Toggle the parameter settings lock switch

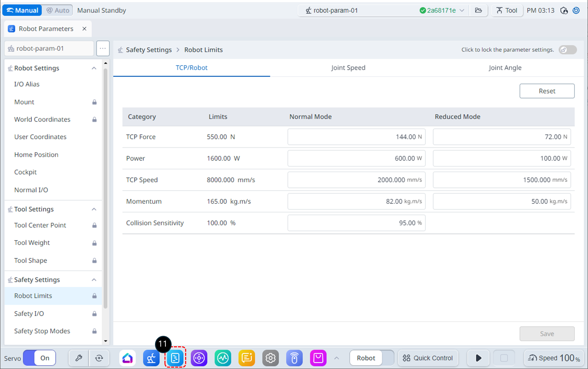[x=568, y=50]
